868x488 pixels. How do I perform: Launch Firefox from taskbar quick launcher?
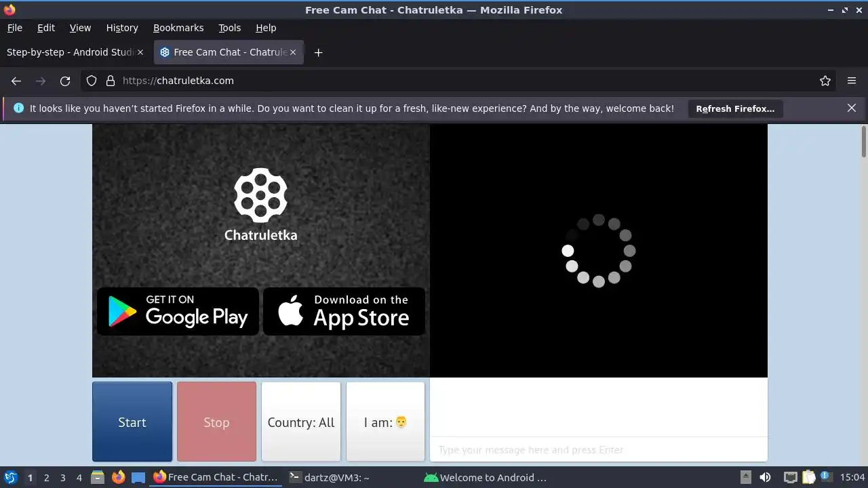point(118,477)
